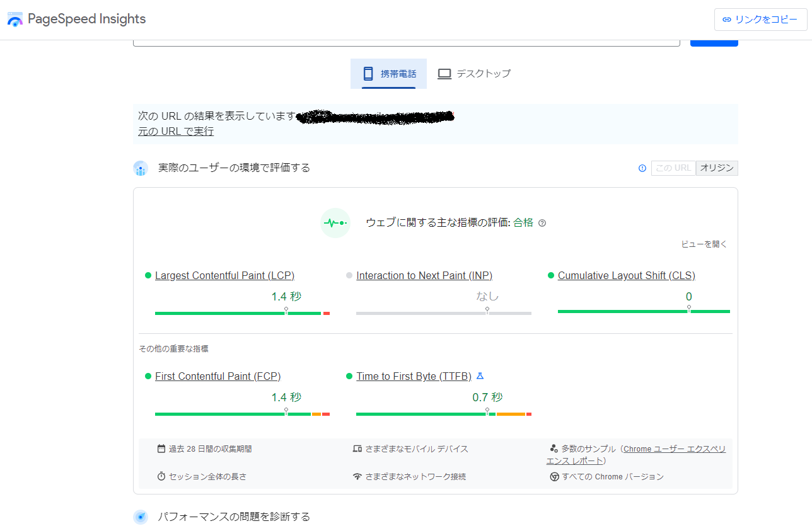Click the core web vitals pulse icon
This screenshot has width=812, height=526.
[x=335, y=223]
